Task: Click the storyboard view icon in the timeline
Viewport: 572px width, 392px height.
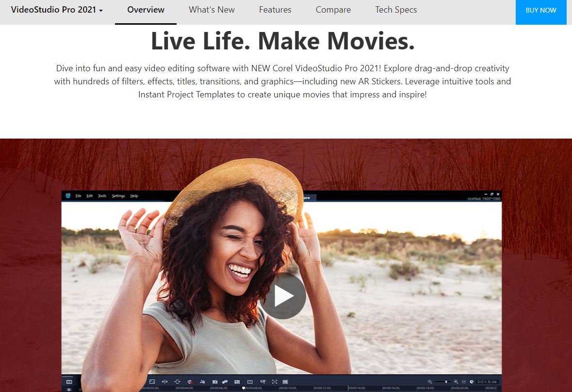Action: pos(69,382)
